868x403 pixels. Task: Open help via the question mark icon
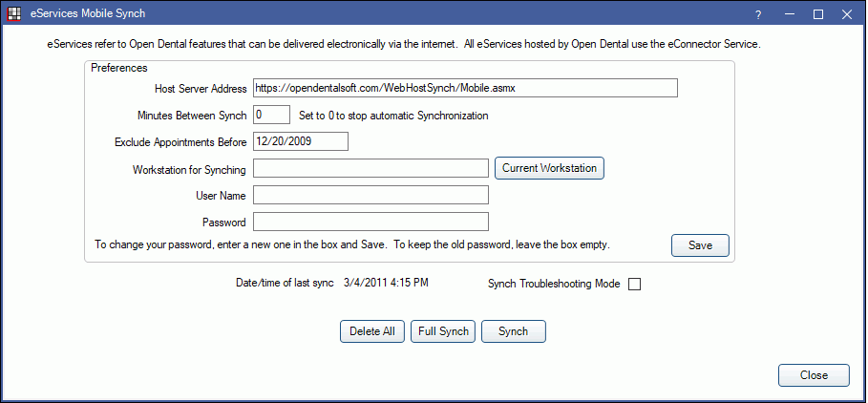click(758, 15)
